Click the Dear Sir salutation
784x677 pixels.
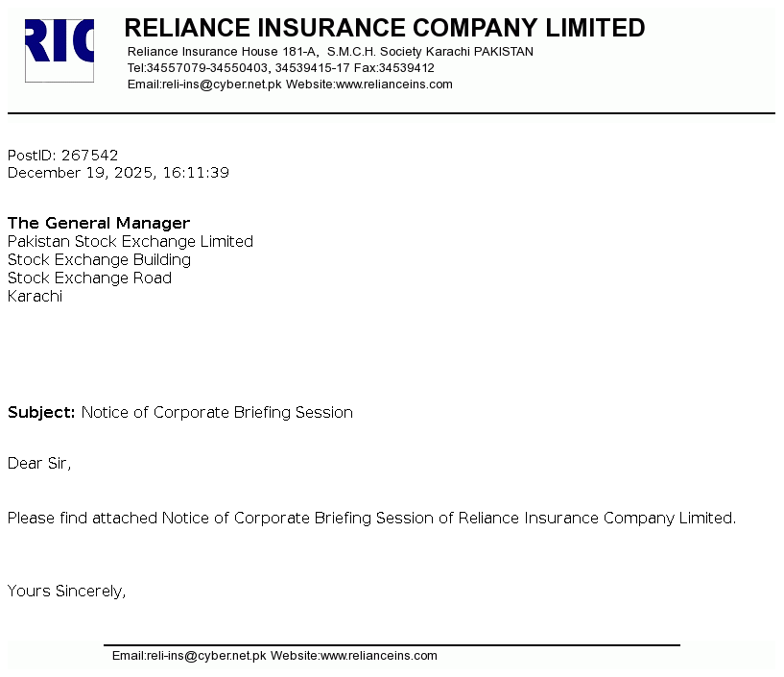39,464
